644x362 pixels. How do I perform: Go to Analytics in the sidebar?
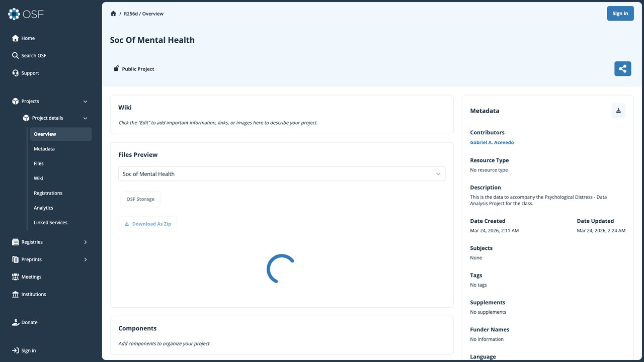(x=43, y=208)
